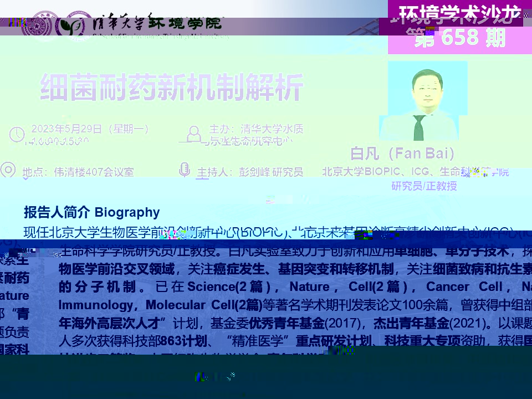Screen dimensions: 532x399
Task: Click the microphone icon beside 主持人
Action: pos(184,170)
